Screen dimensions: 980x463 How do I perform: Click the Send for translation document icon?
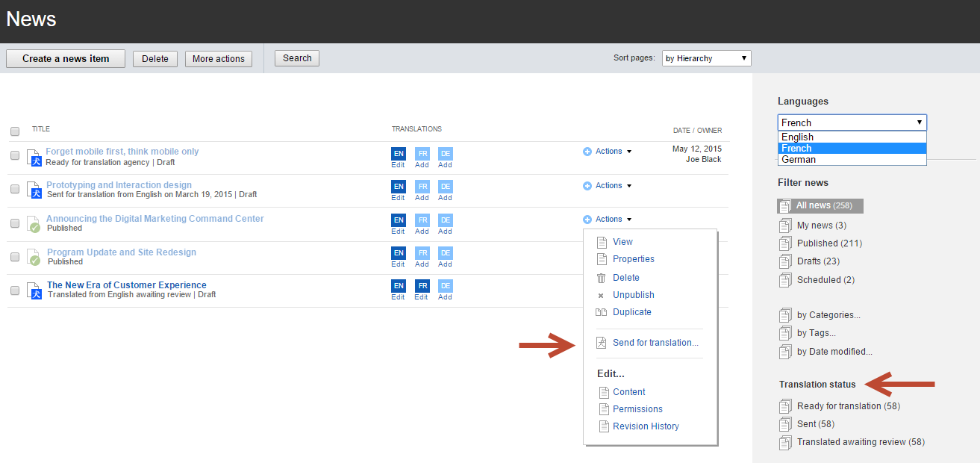(602, 343)
